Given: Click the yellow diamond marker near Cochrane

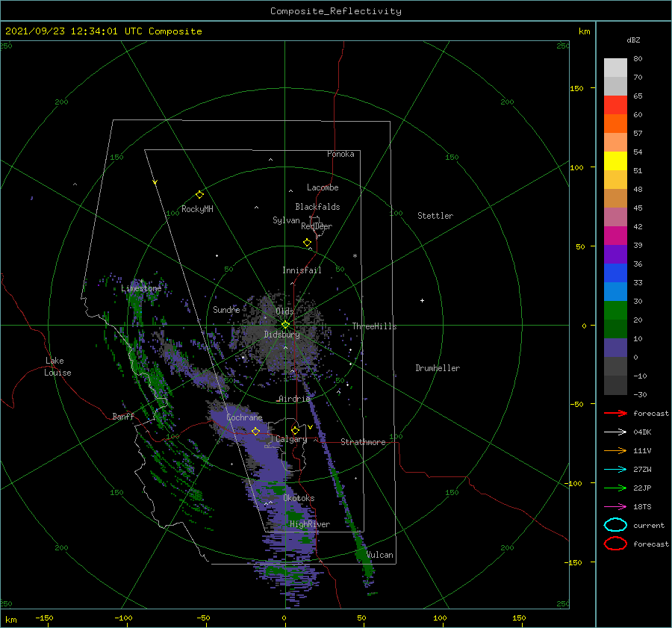Looking at the screenshot, I should (x=255, y=432).
